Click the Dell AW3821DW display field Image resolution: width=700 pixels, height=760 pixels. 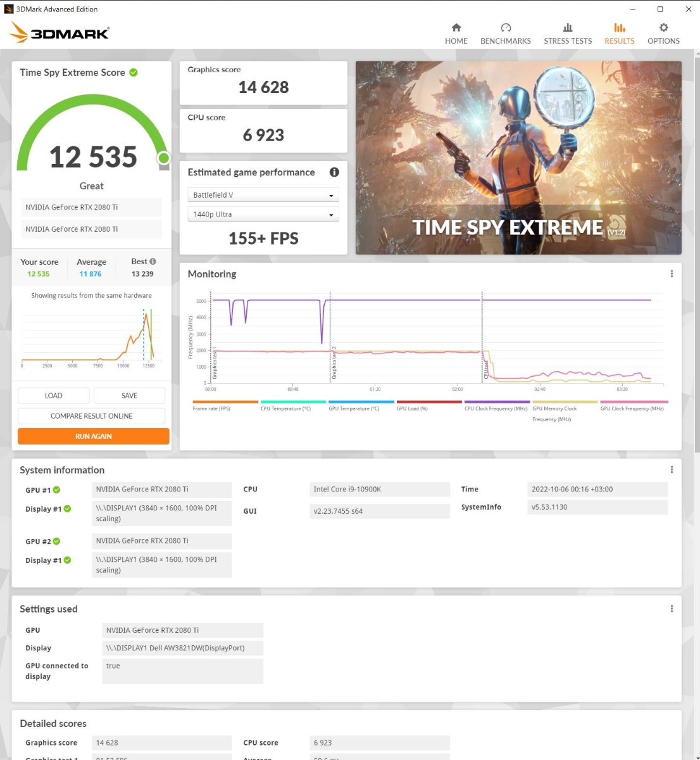(182, 648)
